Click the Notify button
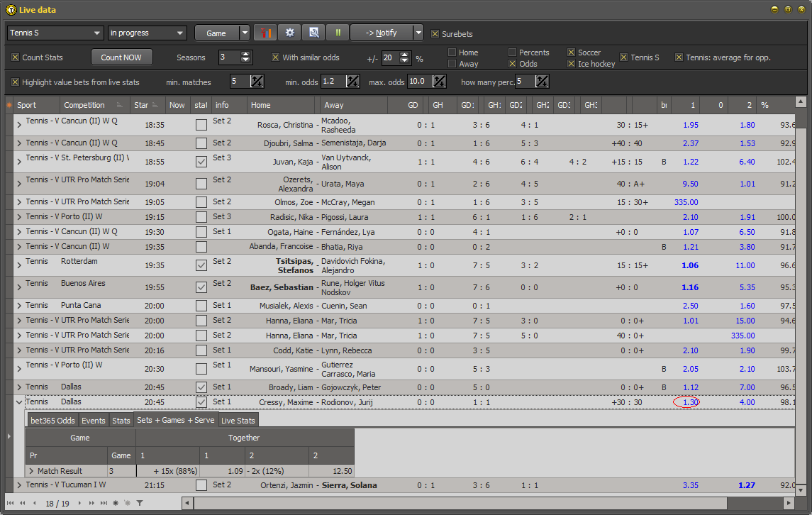Viewport: 812px width, 515px height. [382, 32]
